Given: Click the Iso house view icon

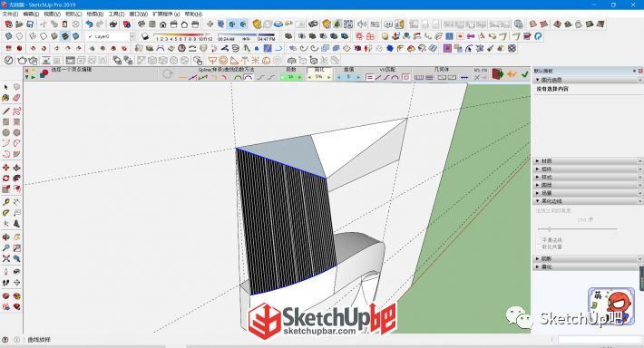Looking at the screenshot, I should [x=163, y=24].
